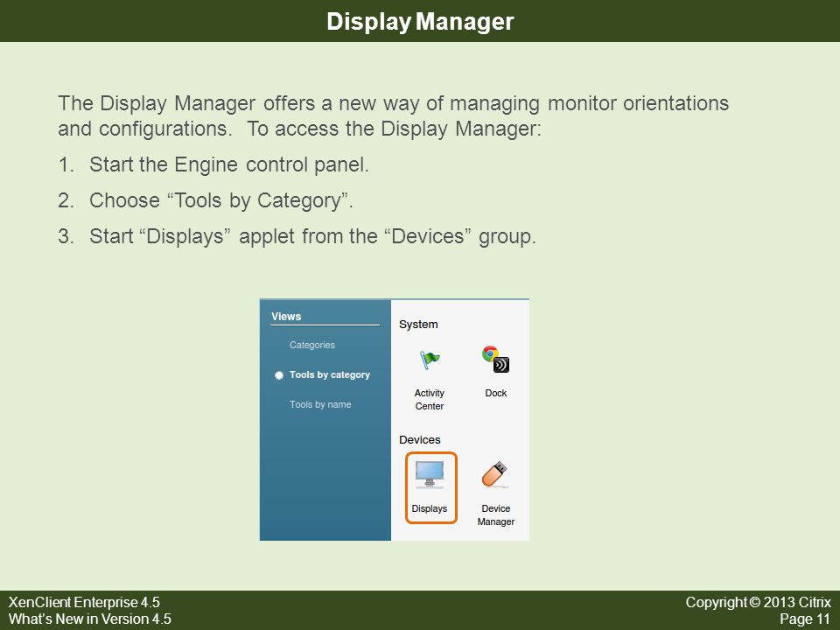The image size is (840, 630).
Task: Launch the Dock applet icon
Action: coord(495,359)
